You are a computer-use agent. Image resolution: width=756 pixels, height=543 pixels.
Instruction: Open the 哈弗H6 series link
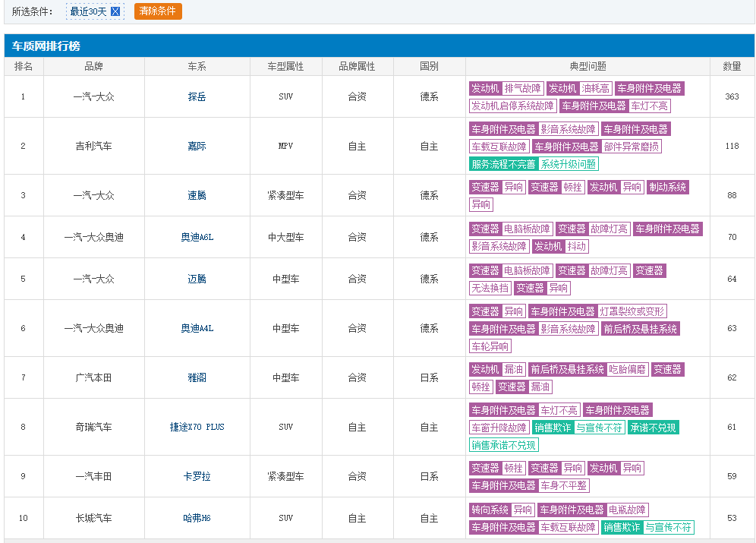click(x=197, y=518)
